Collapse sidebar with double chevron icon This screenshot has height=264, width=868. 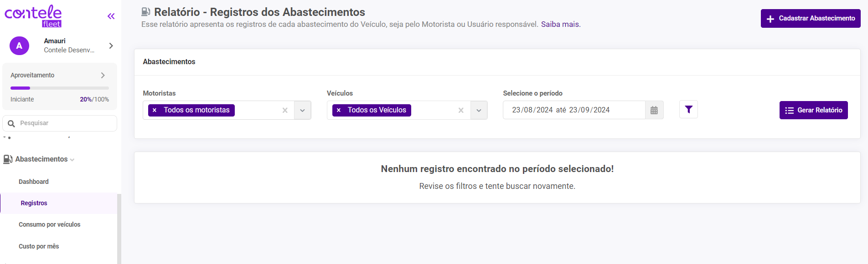(111, 16)
